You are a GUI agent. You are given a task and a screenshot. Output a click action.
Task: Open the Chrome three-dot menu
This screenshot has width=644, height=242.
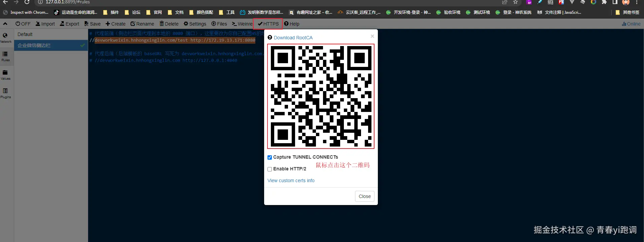(637, 2)
